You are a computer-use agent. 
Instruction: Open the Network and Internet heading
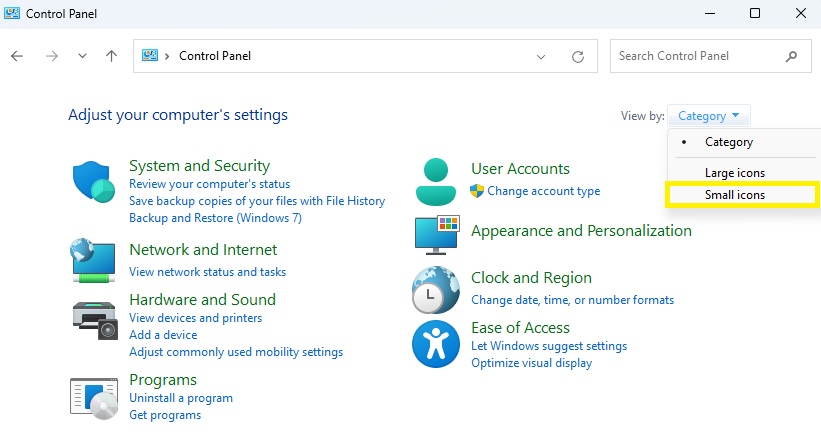pyautogui.click(x=203, y=250)
